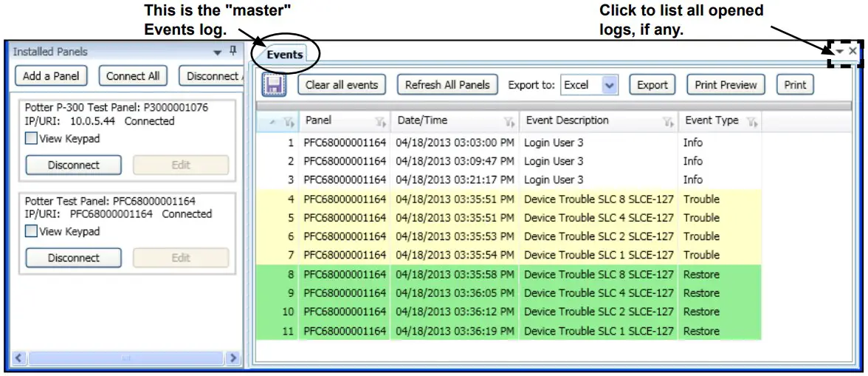Screen dimensions: 868x376
Task: Select Trouble event Device Trouble SLC 4 SLCE-127
Action: 509,218
